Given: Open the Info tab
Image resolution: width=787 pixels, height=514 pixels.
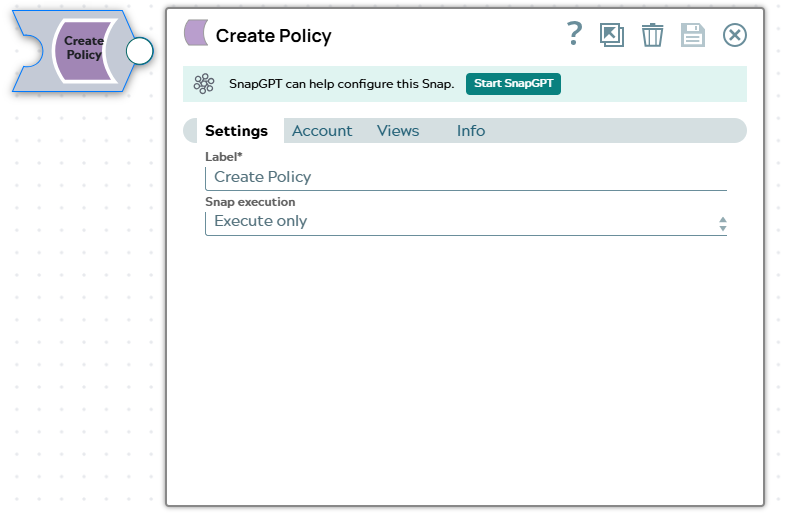Looking at the screenshot, I should pos(471,131).
